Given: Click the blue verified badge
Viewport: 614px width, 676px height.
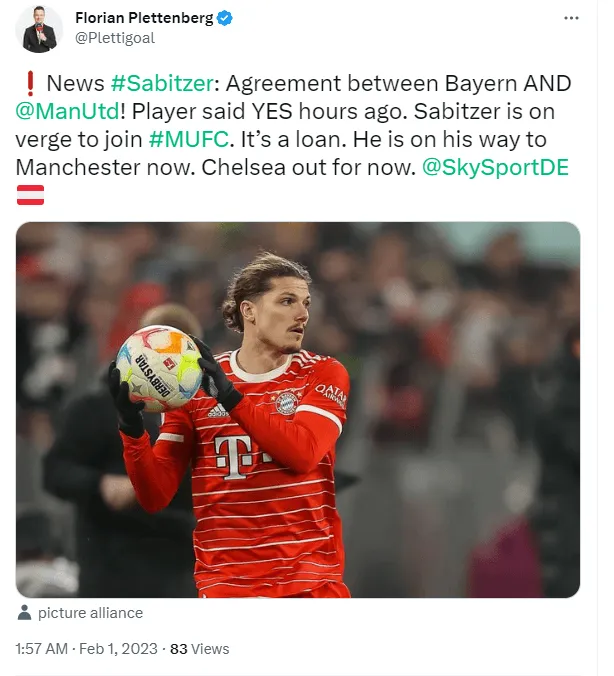Looking at the screenshot, I should [225, 18].
